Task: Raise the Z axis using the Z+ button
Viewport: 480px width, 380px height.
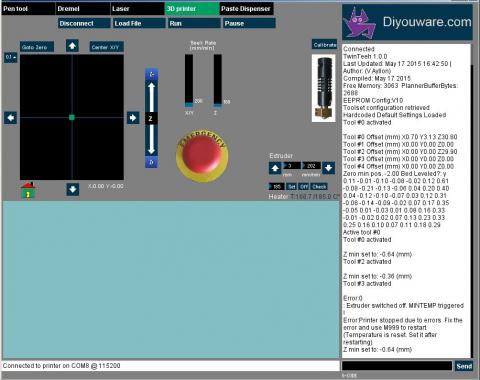Action: click(152, 74)
